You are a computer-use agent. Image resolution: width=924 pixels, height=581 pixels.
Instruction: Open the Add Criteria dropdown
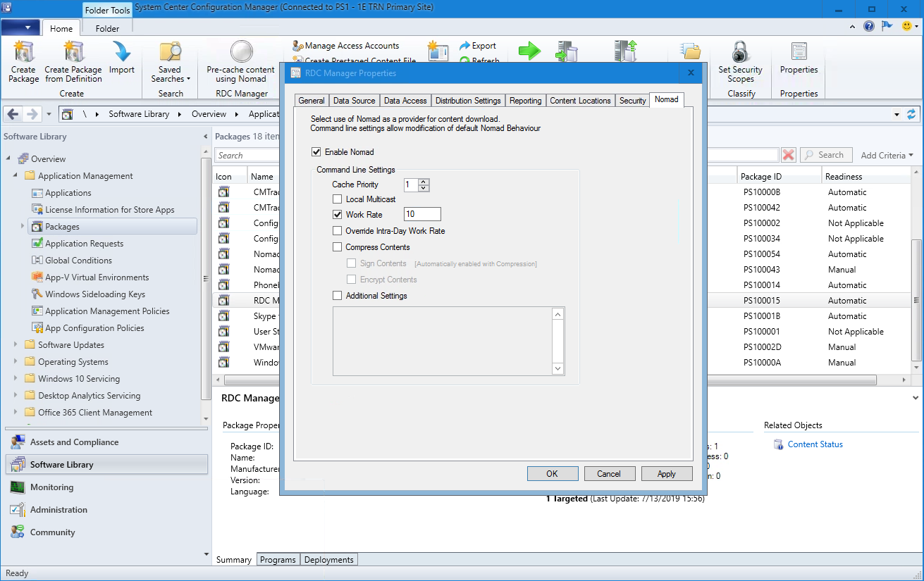[887, 155]
